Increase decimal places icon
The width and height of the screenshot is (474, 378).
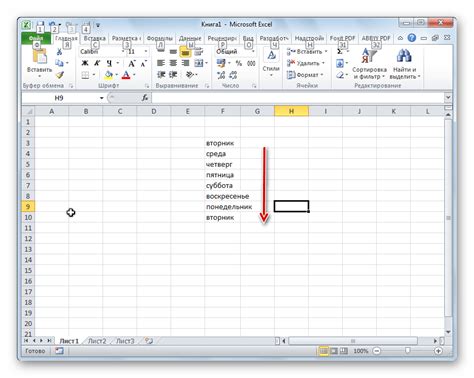(221, 75)
